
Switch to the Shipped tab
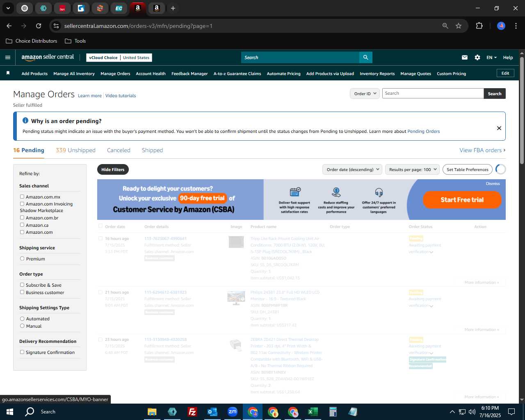tap(152, 150)
